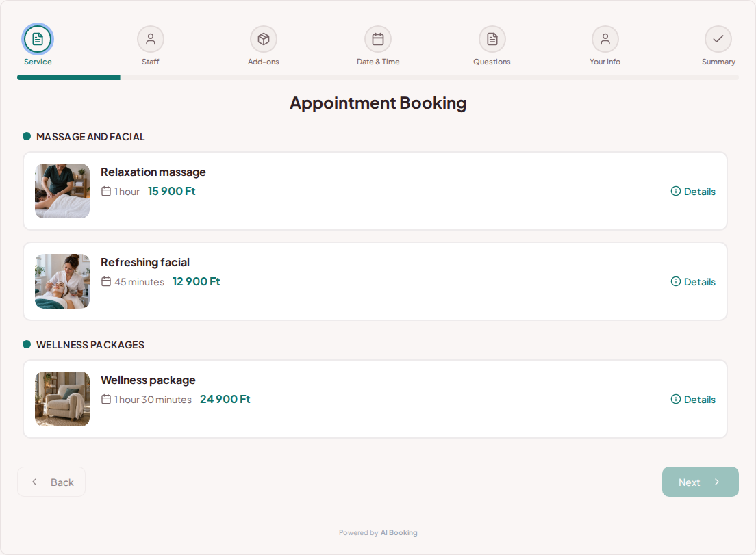
Task: Click the 45 minutes duration text
Action: 139,282
